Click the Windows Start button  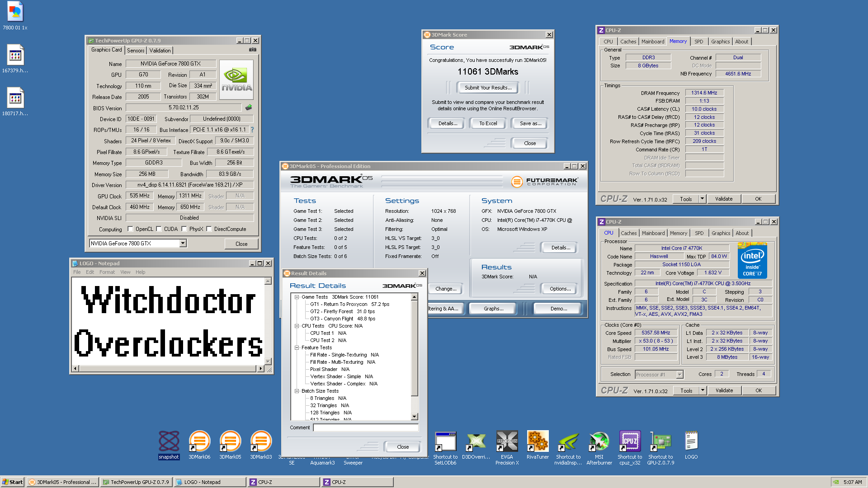tap(12, 482)
